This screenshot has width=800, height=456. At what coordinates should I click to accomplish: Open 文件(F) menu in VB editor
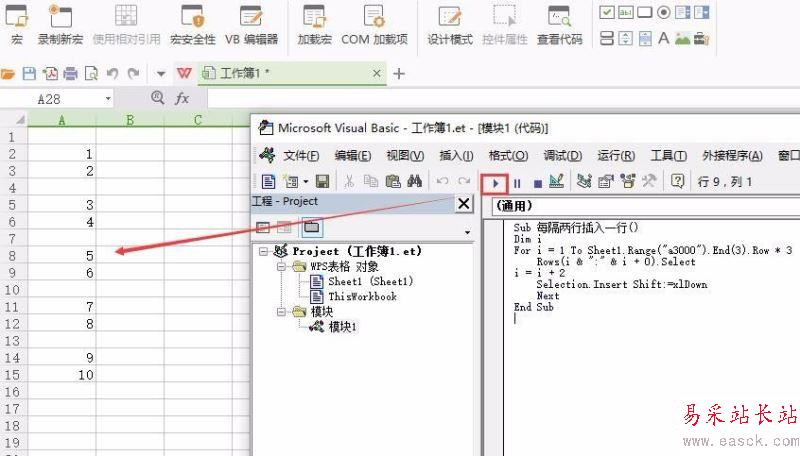(301, 156)
